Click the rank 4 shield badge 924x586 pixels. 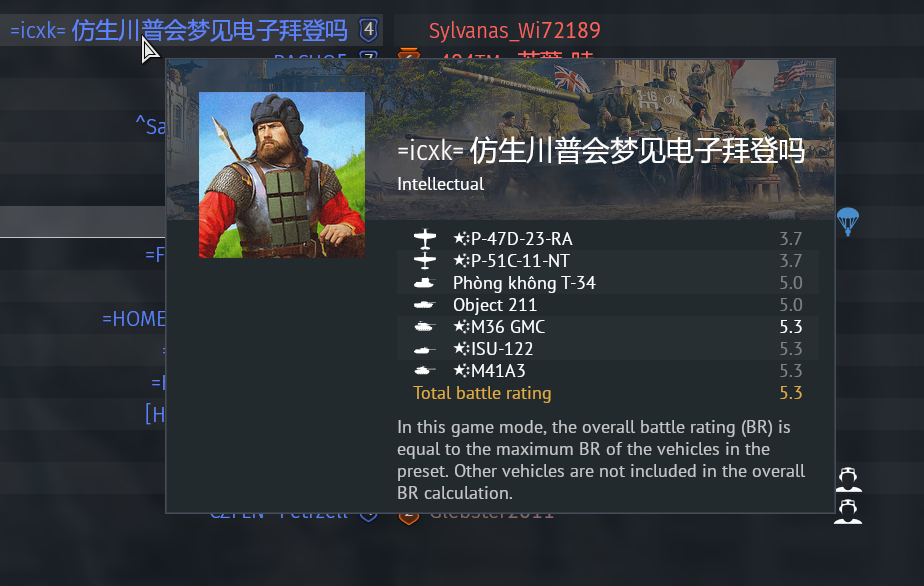click(369, 30)
